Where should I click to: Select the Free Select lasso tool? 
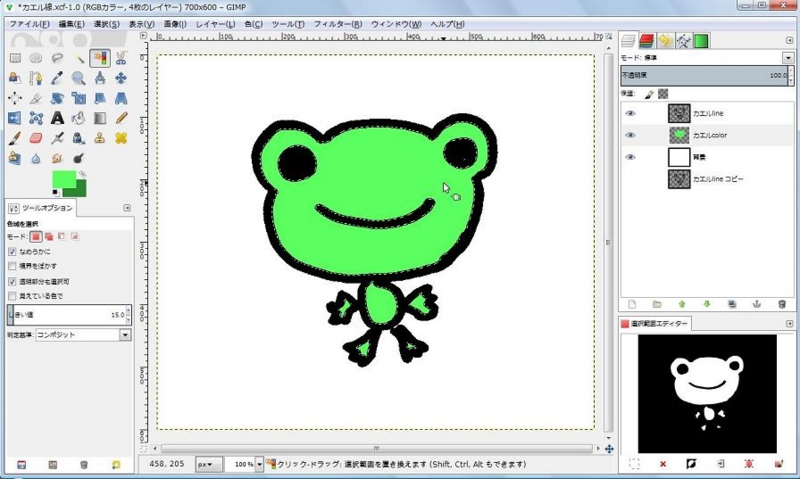[x=57, y=58]
